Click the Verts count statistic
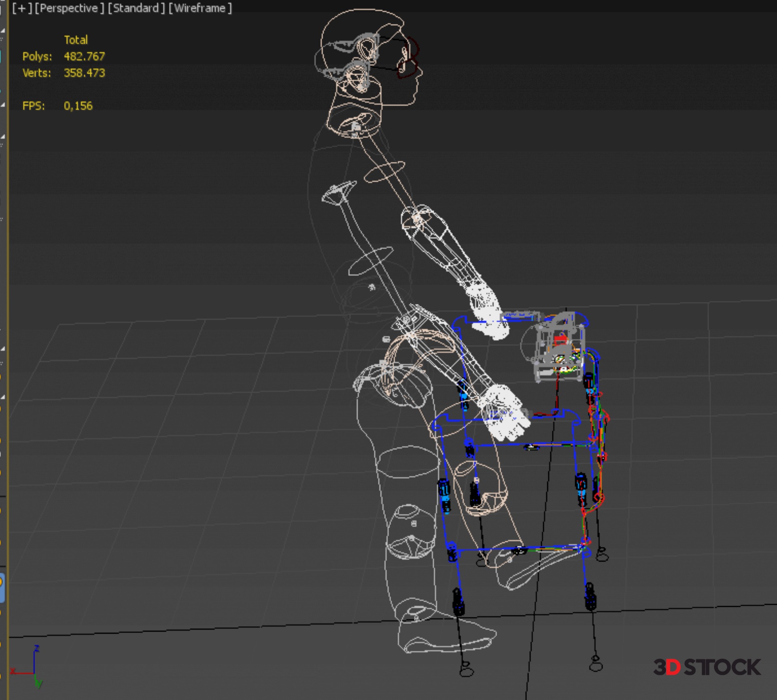The height and width of the screenshot is (700, 777). point(84,73)
